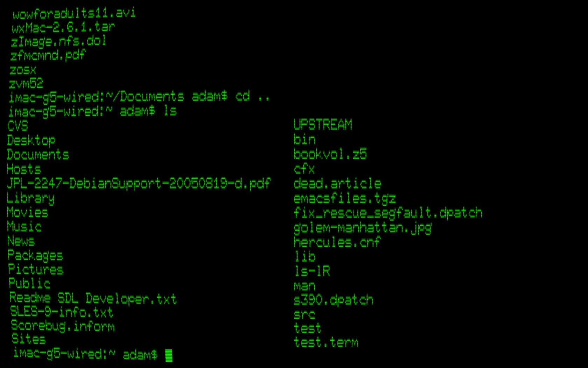The width and height of the screenshot is (588, 368).
Task: Click the blinking cursor block at prompt
Action: click(x=169, y=355)
